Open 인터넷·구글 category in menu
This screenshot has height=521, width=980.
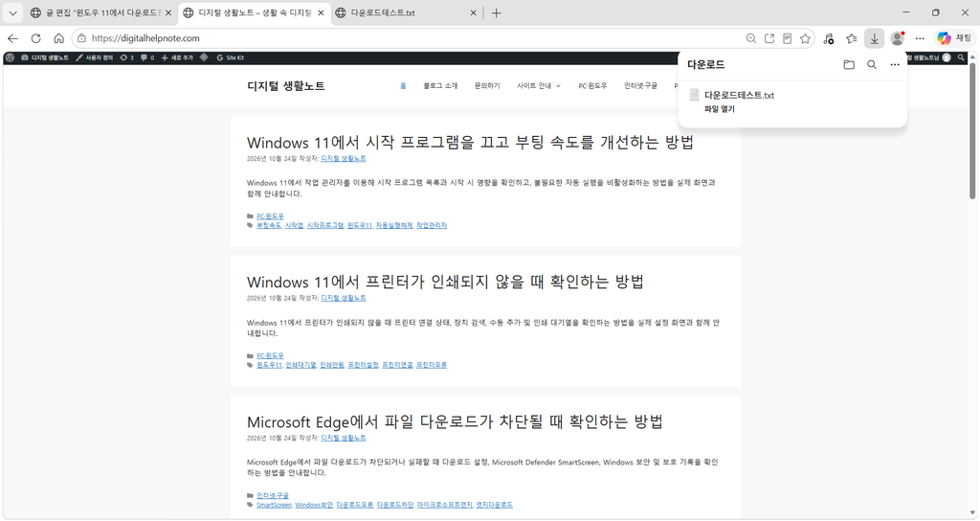[640, 85]
